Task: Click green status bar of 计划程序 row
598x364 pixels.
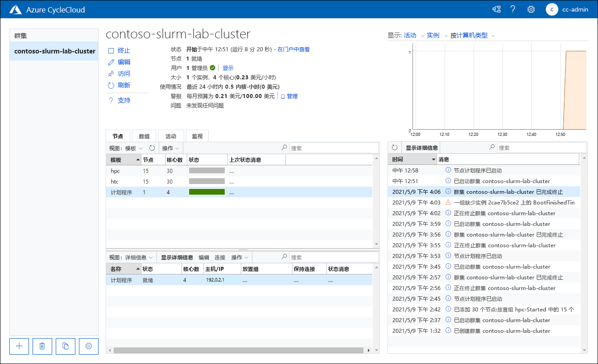Action: 207,192
